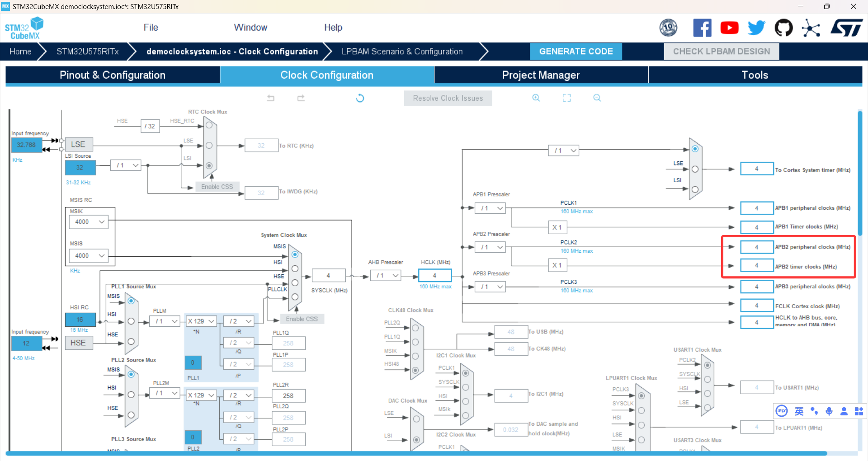
Task: Open PLL1 X 129 multiplier dropdown
Action: (201, 321)
